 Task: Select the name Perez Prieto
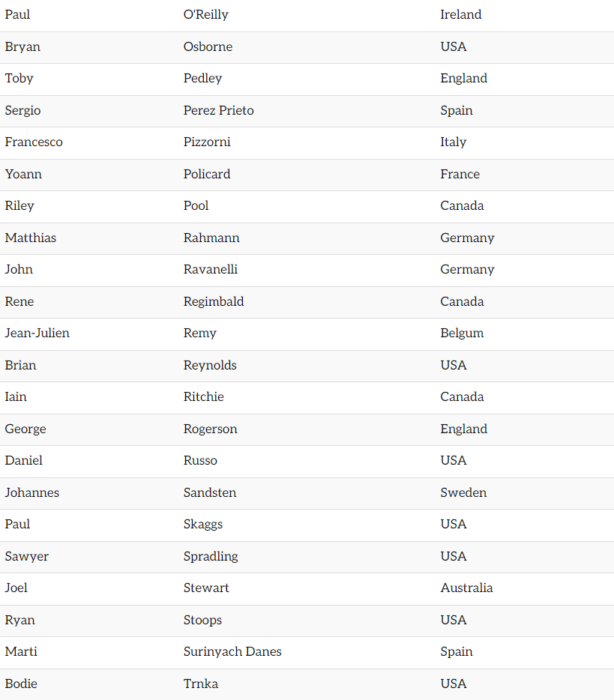click(x=218, y=110)
